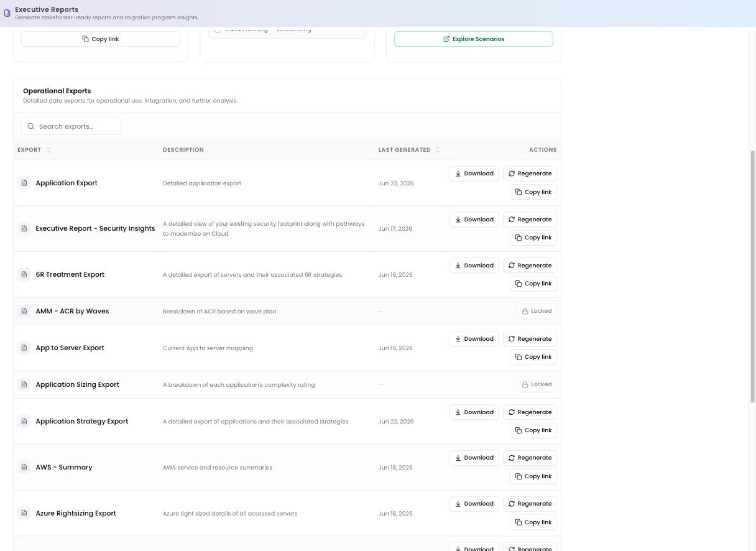Click the Azure Rightsizing Export file icon

point(24,513)
